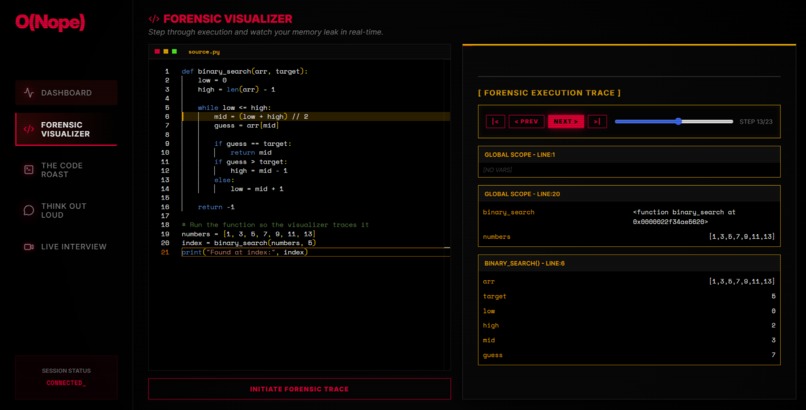The image size is (806, 410).
Task: Open the Live Interview section
Action: pos(66,247)
